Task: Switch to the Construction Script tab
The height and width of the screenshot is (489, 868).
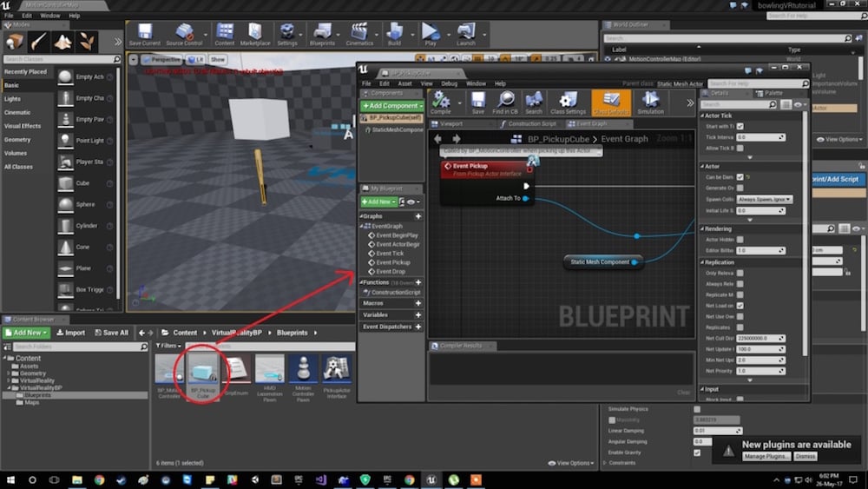Action: (533, 123)
